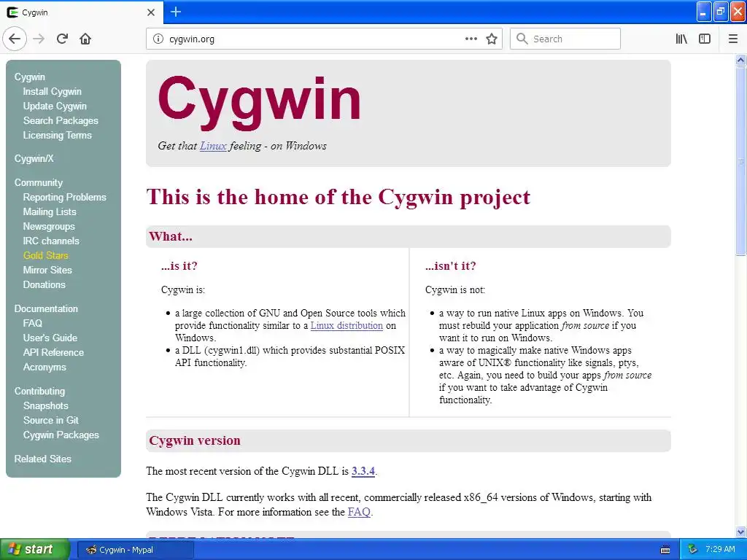747x560 pixels.
Task: Open the browser hamburger menu
Action: (x=733, y=39)
